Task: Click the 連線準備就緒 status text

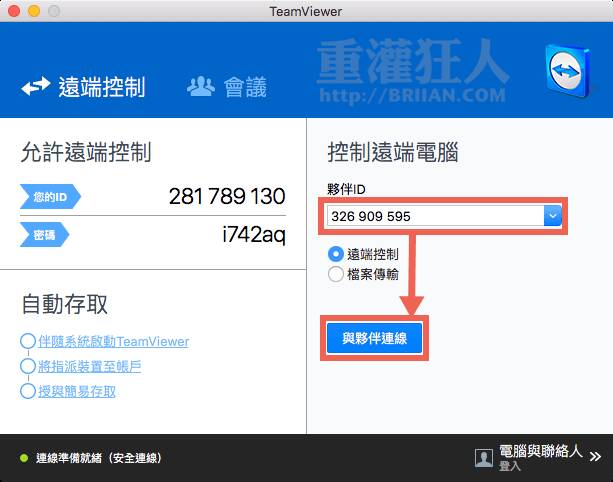Action: [99, 458]
